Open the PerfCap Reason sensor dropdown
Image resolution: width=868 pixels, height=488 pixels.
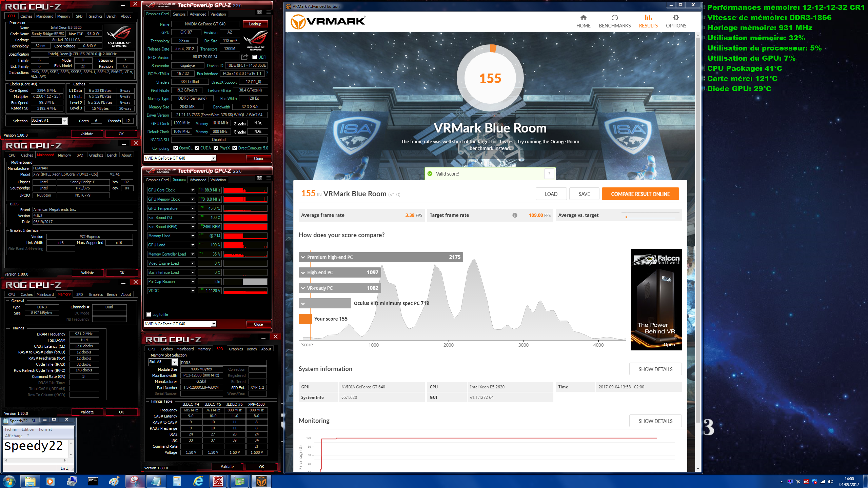[193, 282]
